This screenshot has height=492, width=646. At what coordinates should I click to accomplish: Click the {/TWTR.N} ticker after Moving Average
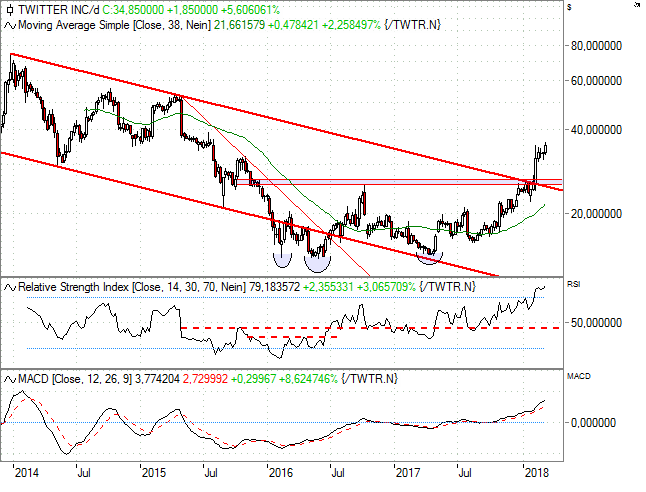(x=412, y=25)
